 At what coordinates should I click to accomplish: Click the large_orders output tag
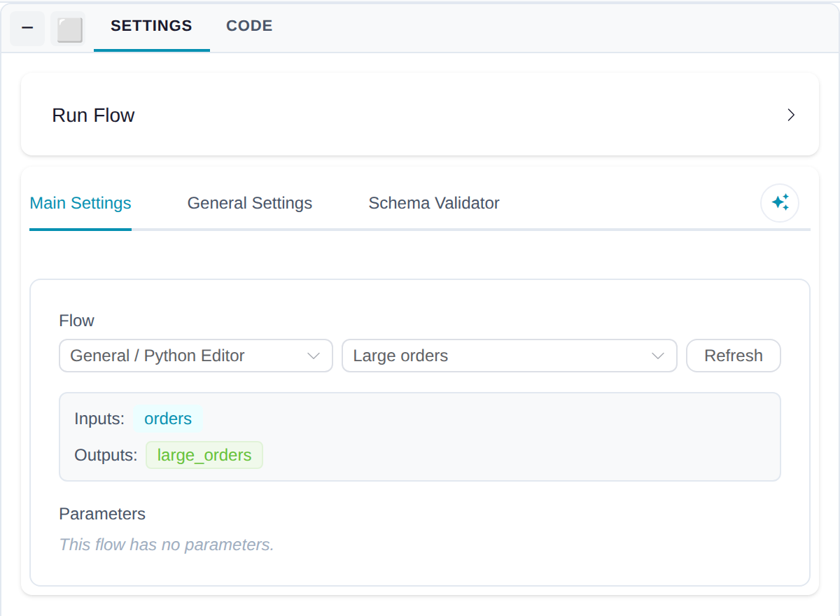point(204,455)
